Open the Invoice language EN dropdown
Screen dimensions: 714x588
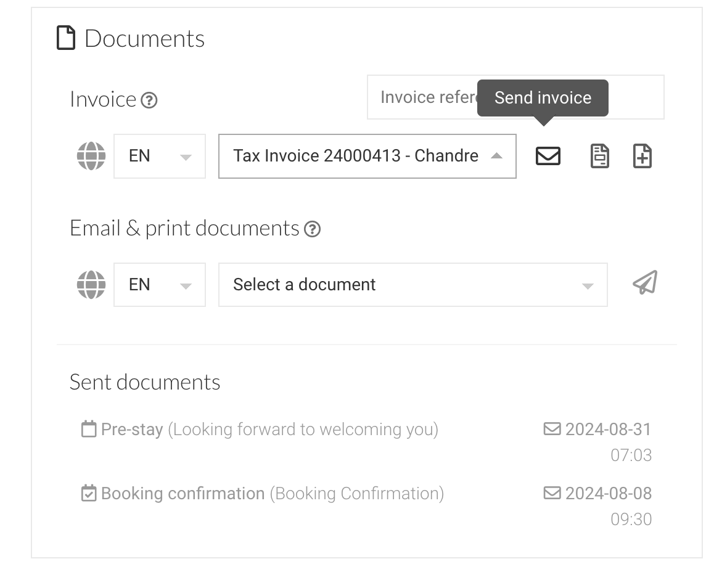159,156
